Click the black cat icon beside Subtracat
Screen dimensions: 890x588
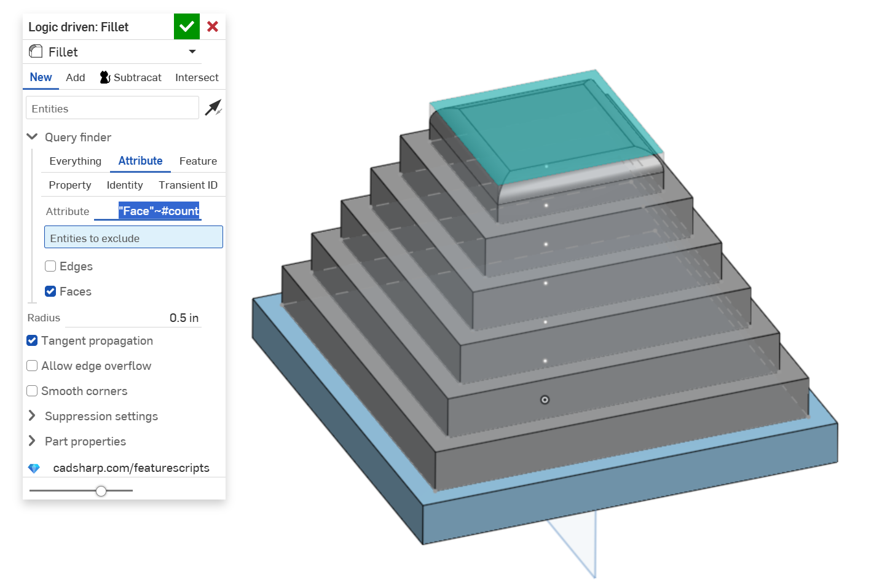click(105, 77)
